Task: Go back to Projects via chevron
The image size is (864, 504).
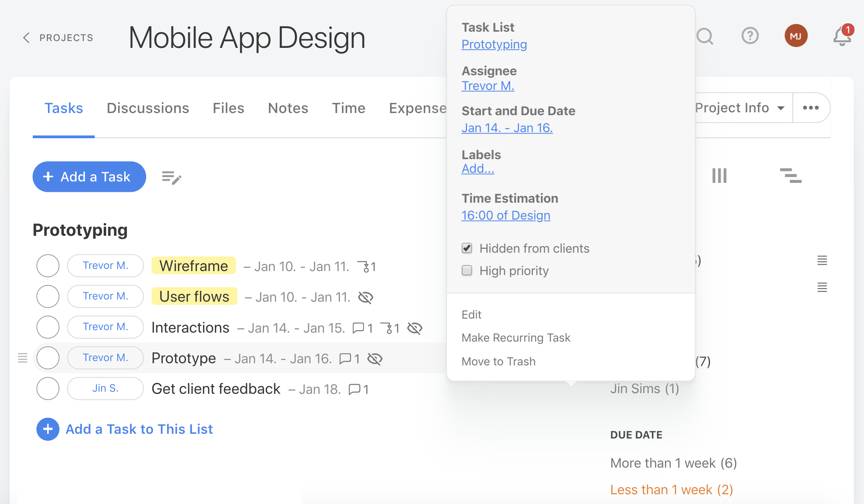Action: [x=26, y=37]
